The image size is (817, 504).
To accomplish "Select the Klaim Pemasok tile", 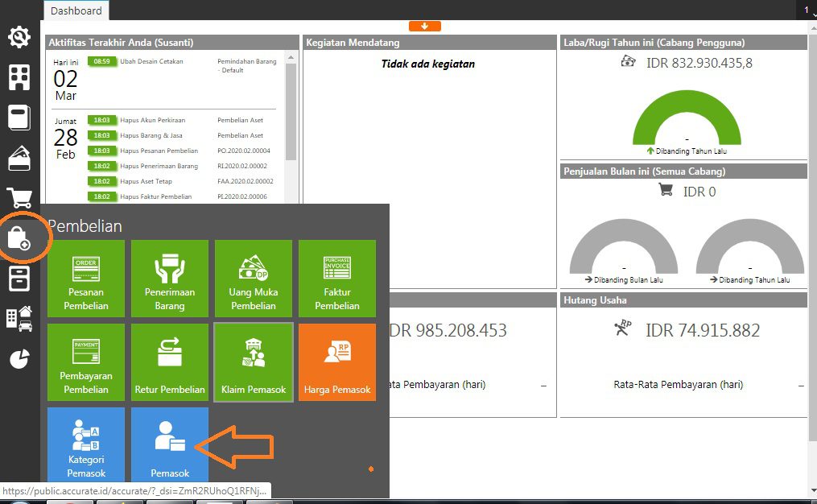I will (254, 361).
